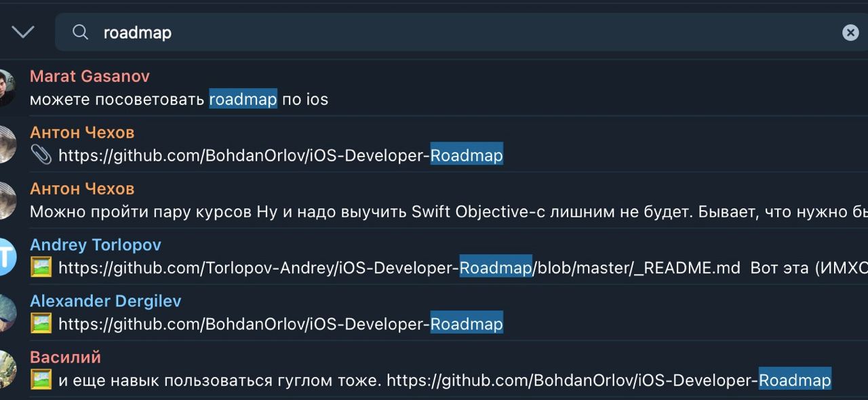Click Andrey Torlopov's blue T avatar
Viewport: 868px width, 400px height.
(5, 256)
